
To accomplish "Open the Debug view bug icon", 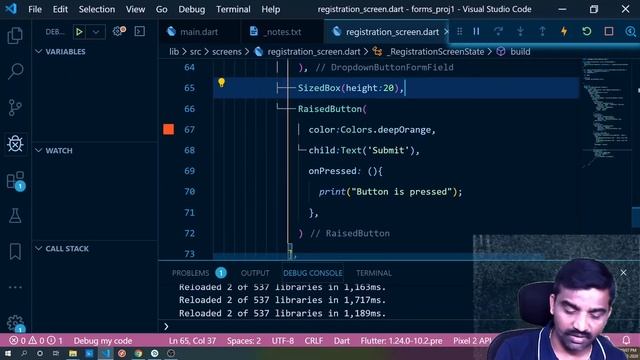I will point(15,143).
